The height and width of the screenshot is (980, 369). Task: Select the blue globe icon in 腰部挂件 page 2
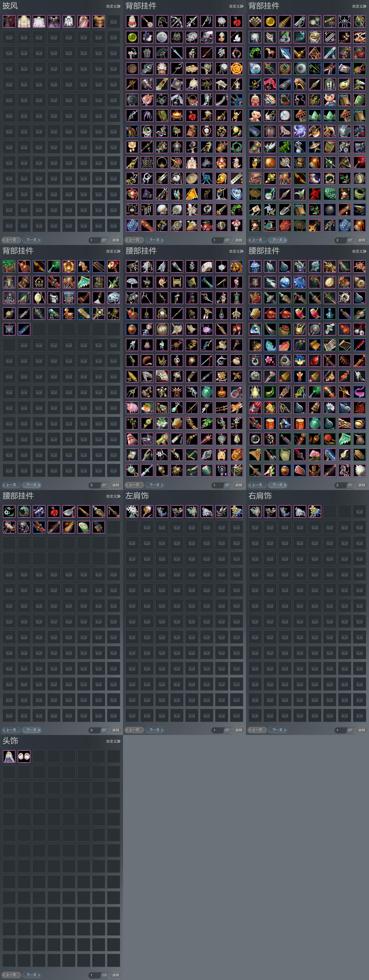[285, 282]
